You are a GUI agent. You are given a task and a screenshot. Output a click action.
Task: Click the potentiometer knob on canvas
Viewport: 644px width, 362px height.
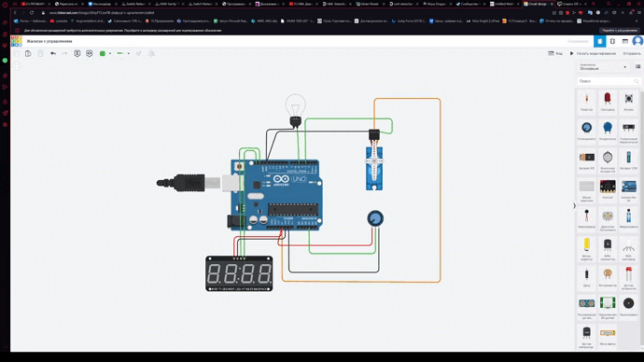click(375, 218)
